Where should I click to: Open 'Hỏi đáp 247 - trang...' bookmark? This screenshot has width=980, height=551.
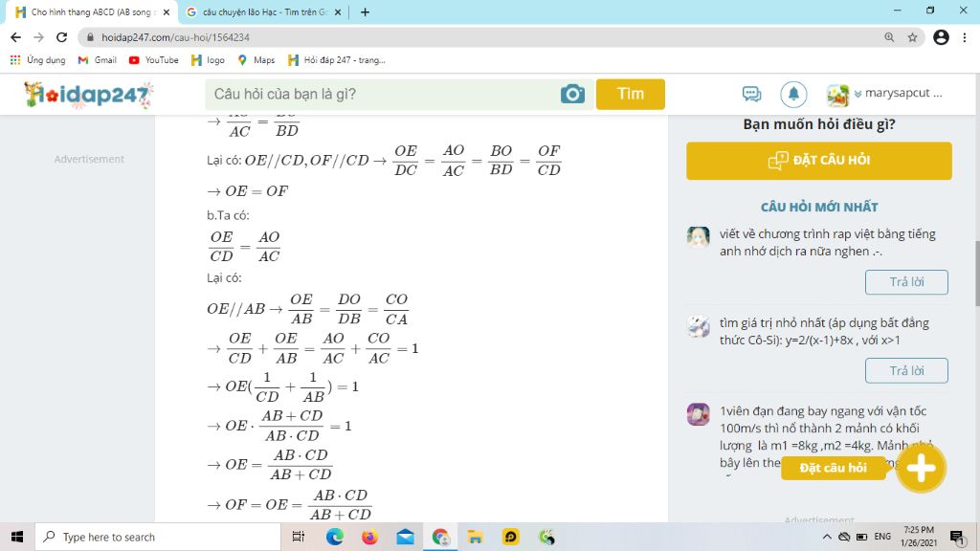tap(337, 60)
